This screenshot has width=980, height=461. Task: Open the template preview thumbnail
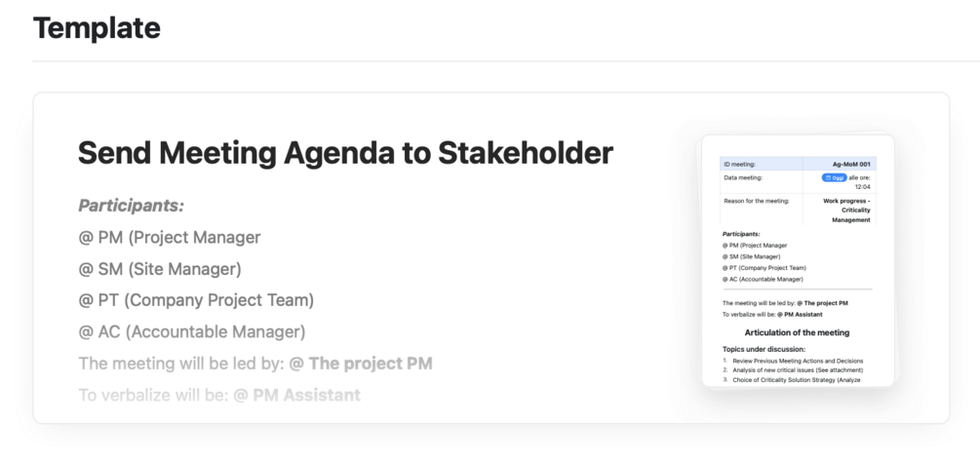click(x=797, y=259)
